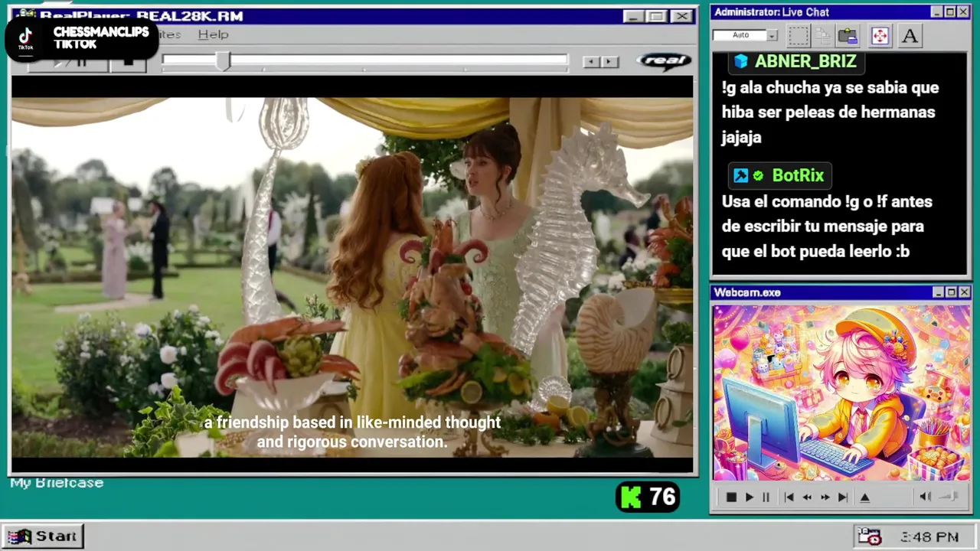Screen dimensions: 980x551
Task: Toggle the red arrows fullscreen icon
Action: (880, 35)
